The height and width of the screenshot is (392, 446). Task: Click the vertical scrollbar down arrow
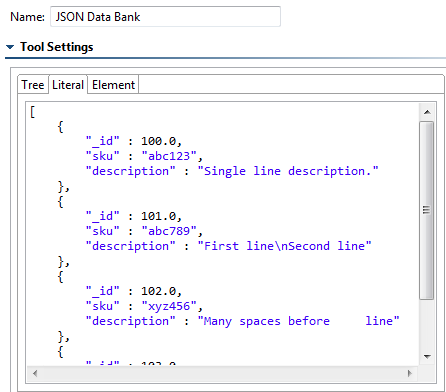tap(427, 357)
